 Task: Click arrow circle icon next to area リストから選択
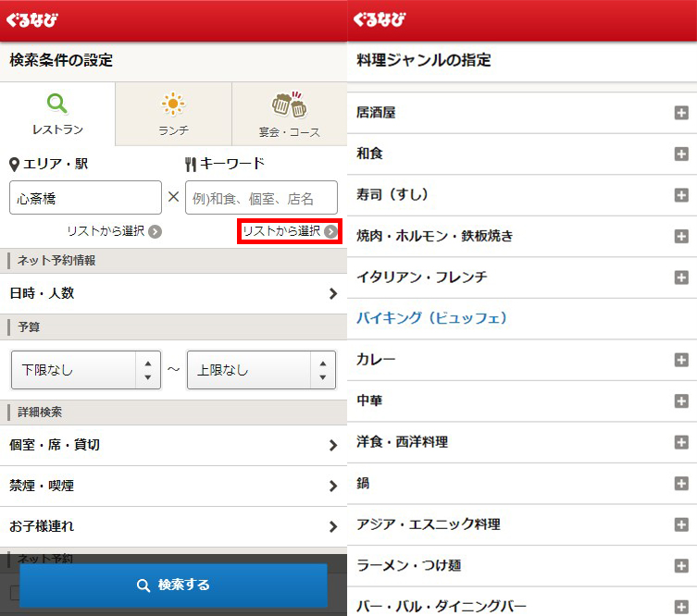point(156,232)
